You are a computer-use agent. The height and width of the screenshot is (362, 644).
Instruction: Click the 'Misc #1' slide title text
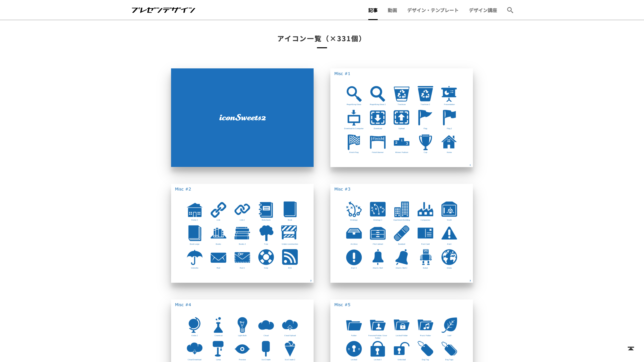342,74
